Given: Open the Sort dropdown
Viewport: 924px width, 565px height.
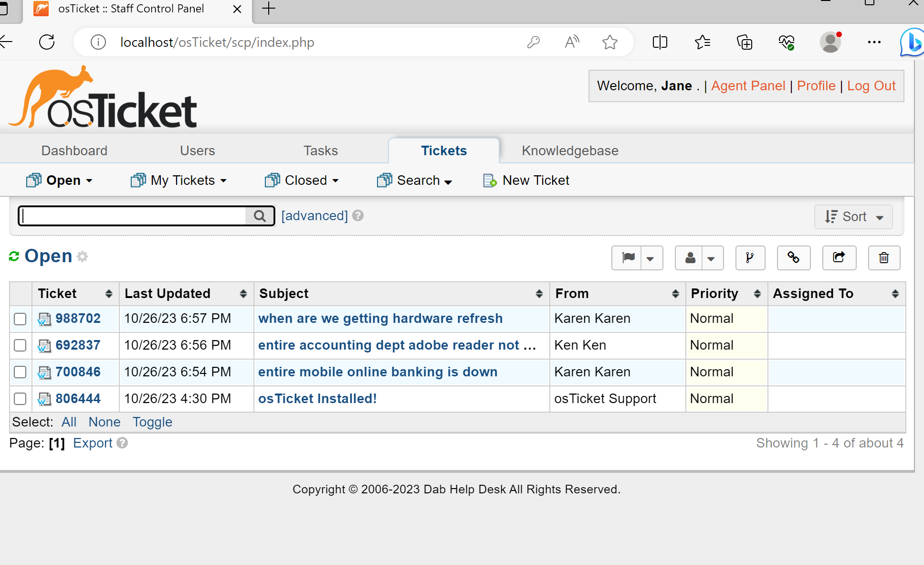Looking at the screenshot, I should pyautogui.click(x=853, y=216).
